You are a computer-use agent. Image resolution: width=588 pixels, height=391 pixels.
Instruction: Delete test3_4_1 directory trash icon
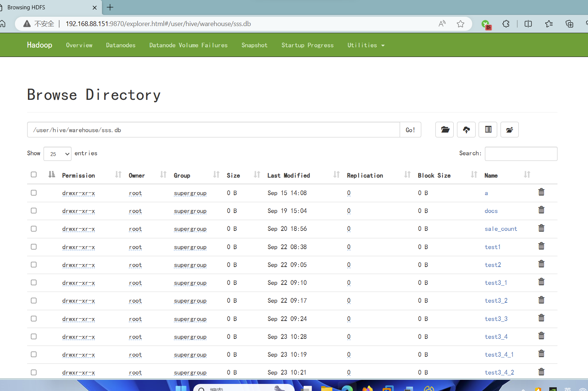click(x=541, y=354)
